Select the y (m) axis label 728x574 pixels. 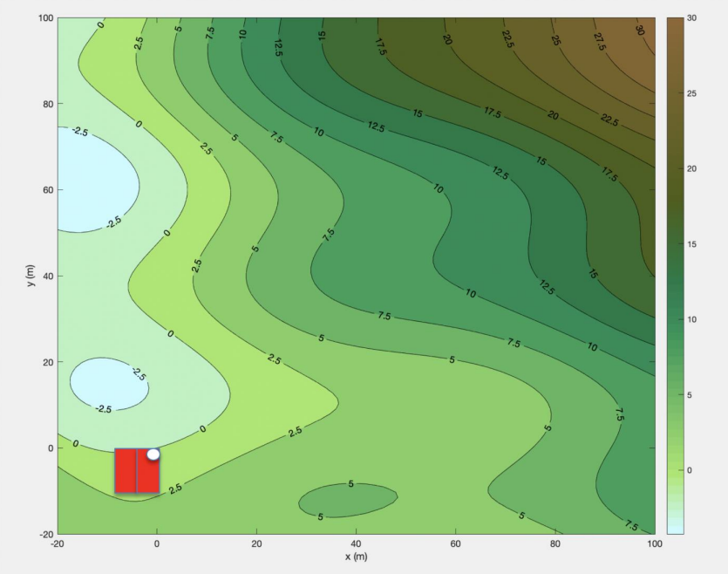pyautogui.click(x=31, y=275)
